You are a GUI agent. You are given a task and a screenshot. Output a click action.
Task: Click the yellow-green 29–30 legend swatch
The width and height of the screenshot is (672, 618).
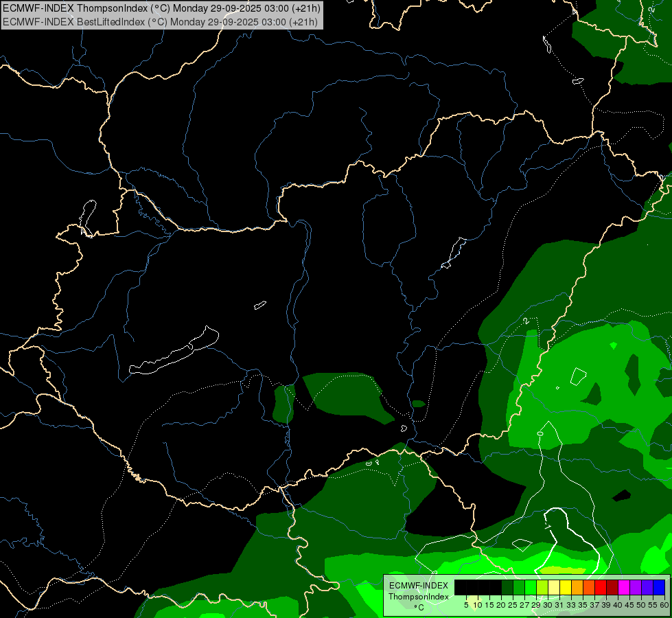(x=542, y=587)
